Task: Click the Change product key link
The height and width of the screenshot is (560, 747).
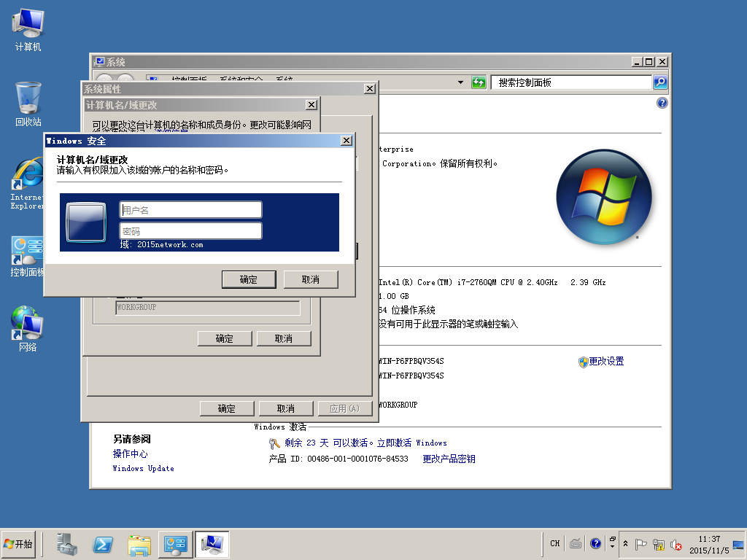Action: [x=449, y=459]
